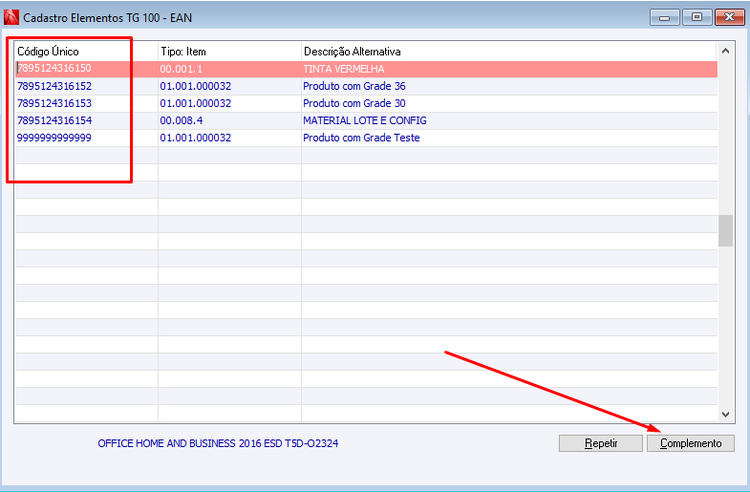750x492 pixels.
Task: Close the Cadastro Elementos window
Action: pos(729,17)
